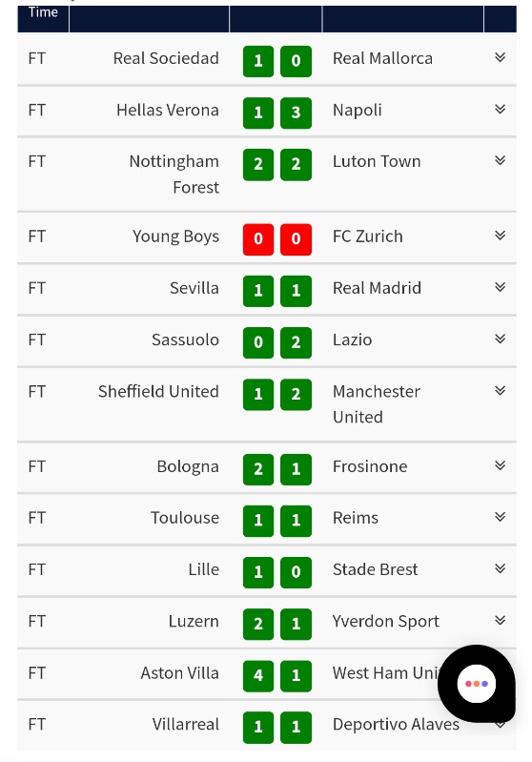Expand Nottingham Forest vs Luton Town row

tap(500, 160)
